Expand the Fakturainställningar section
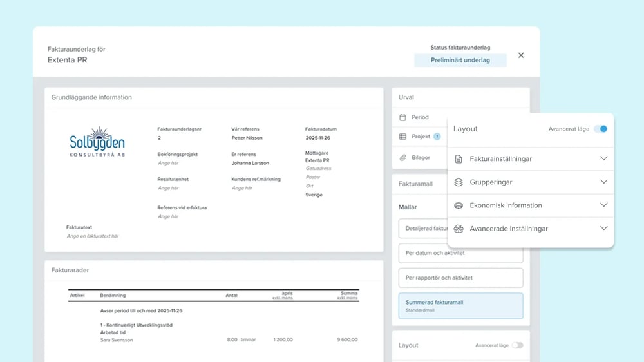The height and width of the screenshot is (362, 644). [x=603, y=158]
